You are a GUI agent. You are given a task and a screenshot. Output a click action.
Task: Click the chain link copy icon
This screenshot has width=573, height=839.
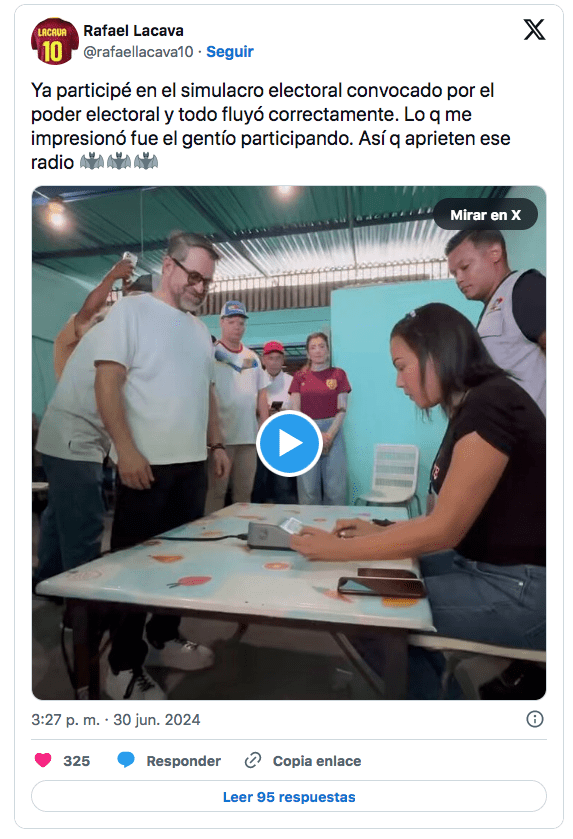[253, 760]
